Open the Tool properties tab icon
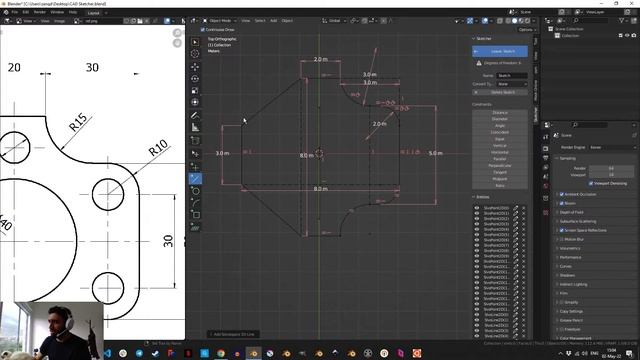Viewport: 640px width, 360px height. (546, 137)
